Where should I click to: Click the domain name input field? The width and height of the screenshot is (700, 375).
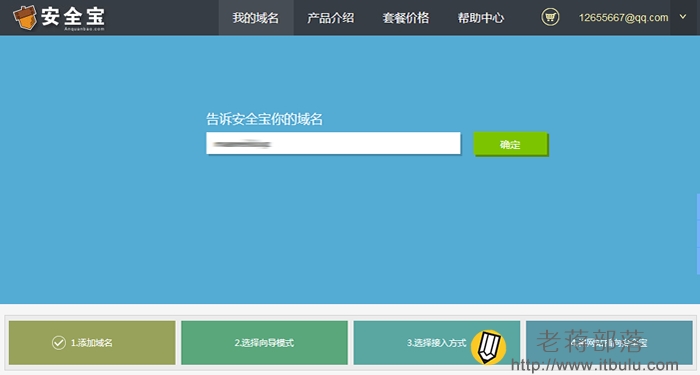point(333,143)
